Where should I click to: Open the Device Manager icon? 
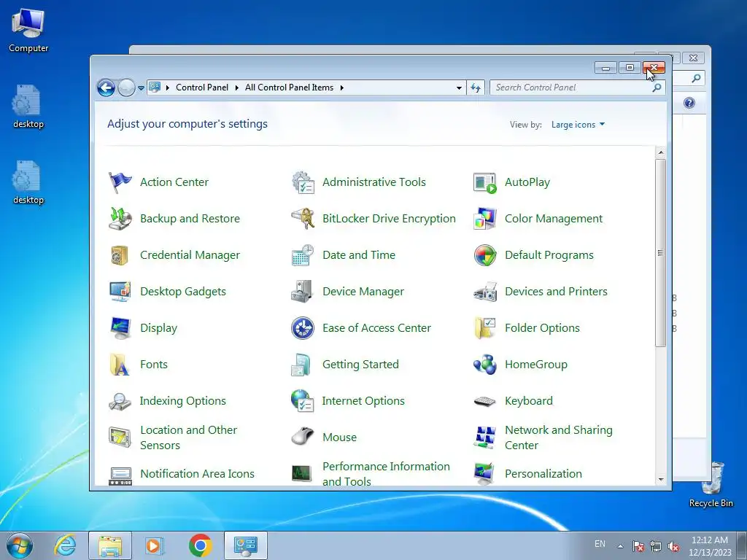pyautogui.click(x=302, y=292)
